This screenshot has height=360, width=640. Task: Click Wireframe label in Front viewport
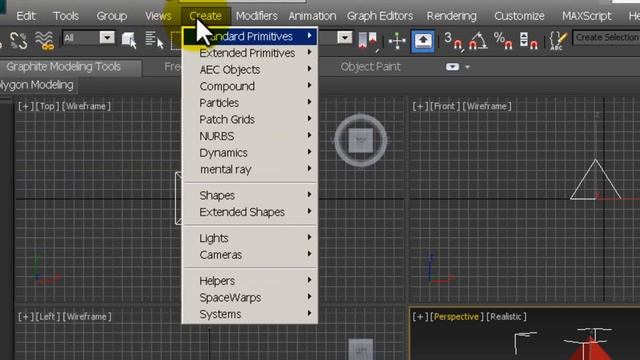pyautogui.click(x=487, y=107)
